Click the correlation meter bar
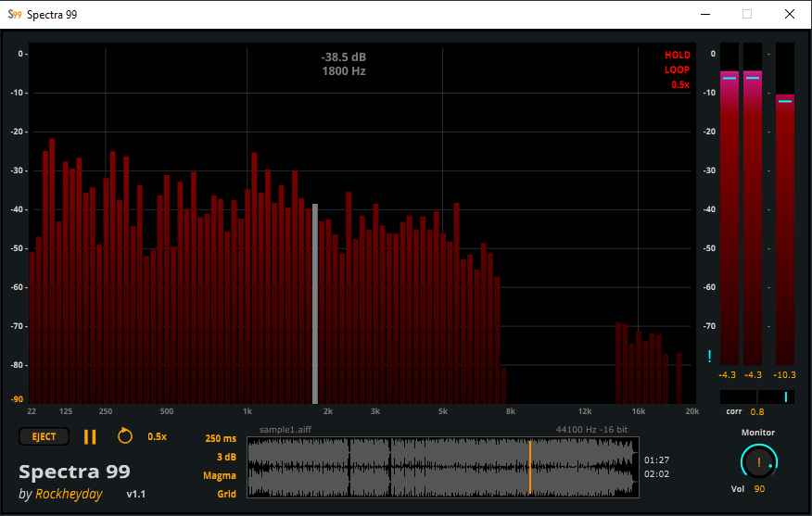 point(757,397)
